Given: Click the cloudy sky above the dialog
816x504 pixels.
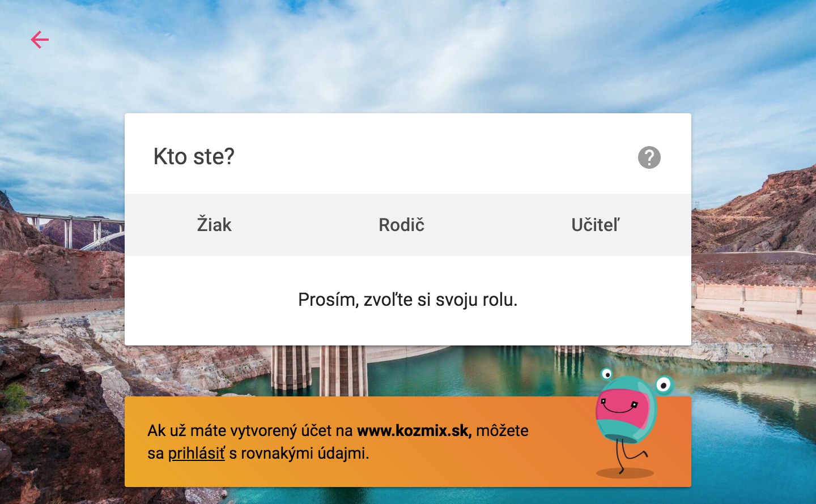Looking at the screenshot, I should (408, 57).
